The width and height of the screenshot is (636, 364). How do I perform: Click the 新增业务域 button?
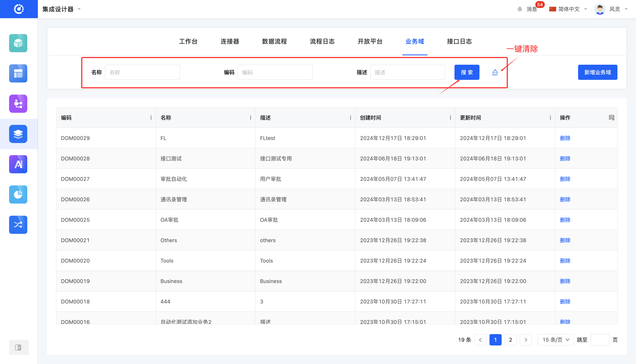point(597,72)
